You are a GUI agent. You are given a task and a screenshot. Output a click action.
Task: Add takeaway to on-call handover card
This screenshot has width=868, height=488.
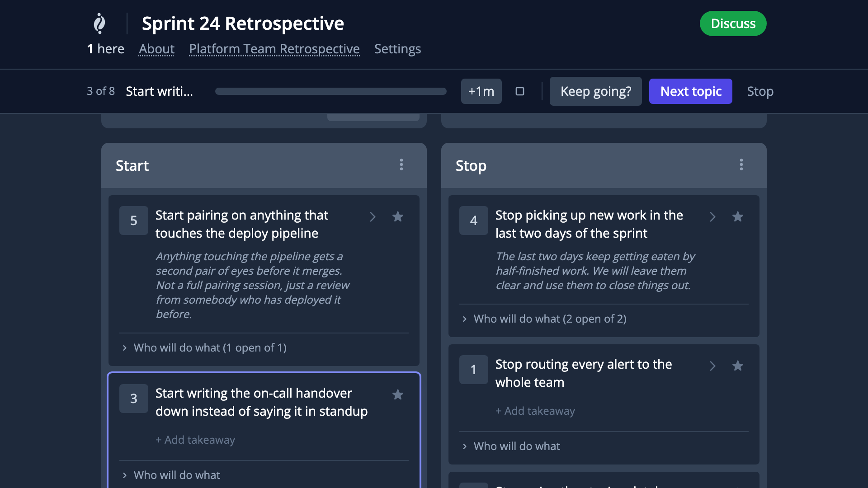pos(195,440)
